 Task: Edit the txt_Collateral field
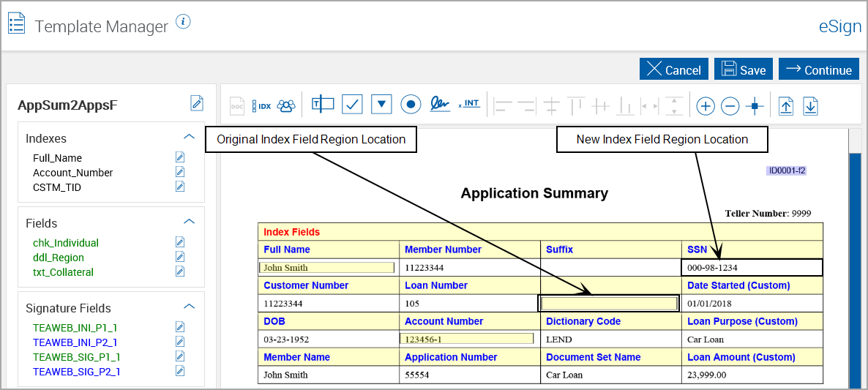180,271
